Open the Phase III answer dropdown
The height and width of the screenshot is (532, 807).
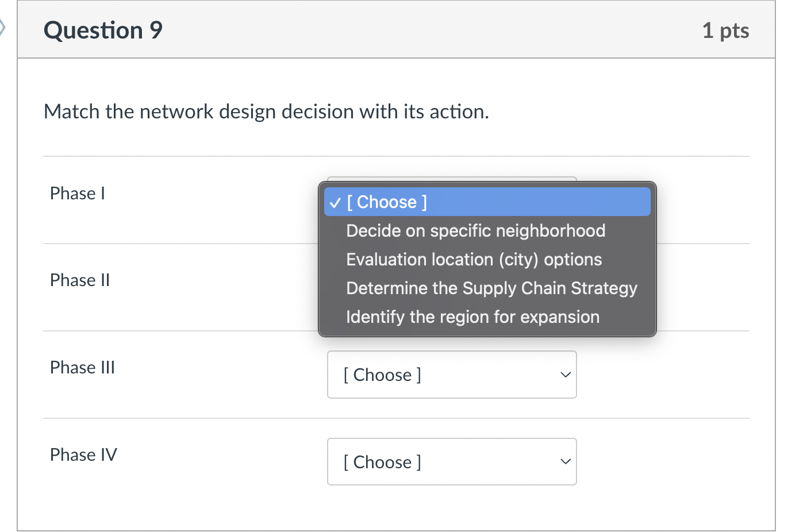(x=452, y=375)
